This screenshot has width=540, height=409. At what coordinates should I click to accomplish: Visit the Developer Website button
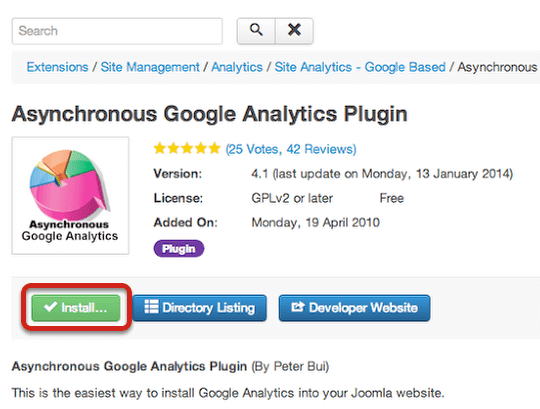[354, 308]
